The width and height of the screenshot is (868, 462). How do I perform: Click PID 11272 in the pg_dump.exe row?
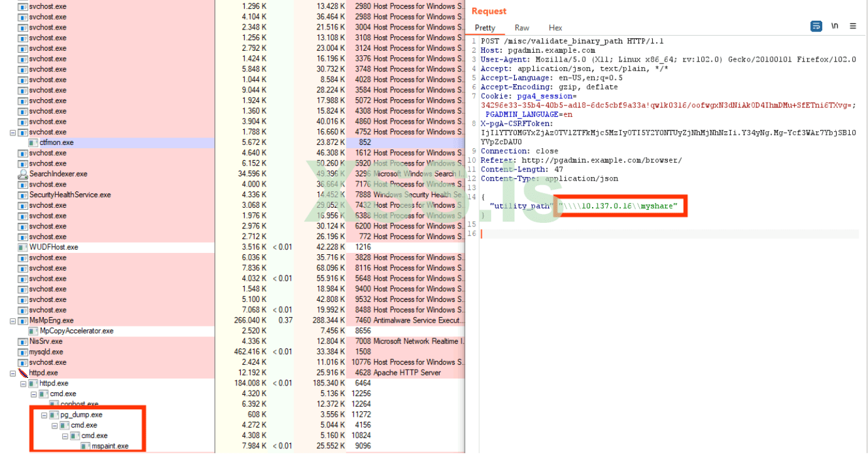[363, 415]
